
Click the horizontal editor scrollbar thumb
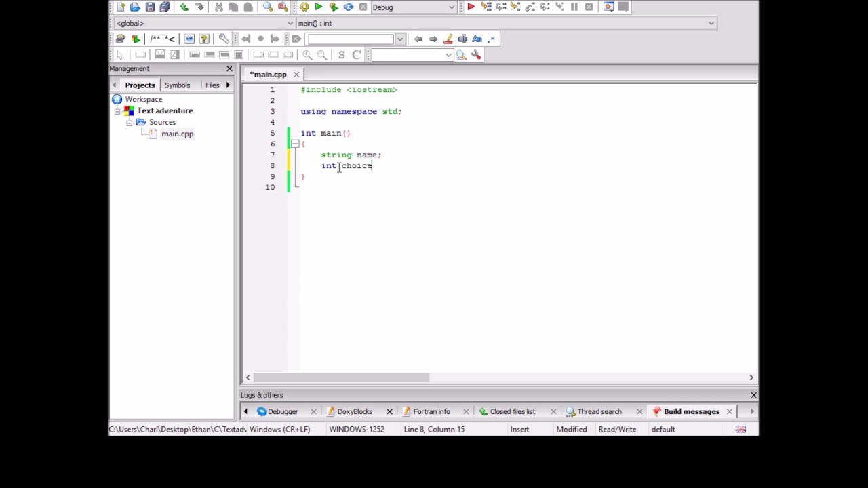(341, 378)
